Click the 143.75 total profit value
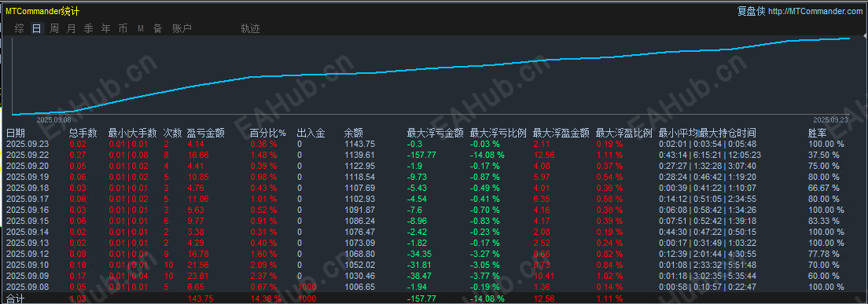The image size is (868, 304). click(x=200, y=299)
